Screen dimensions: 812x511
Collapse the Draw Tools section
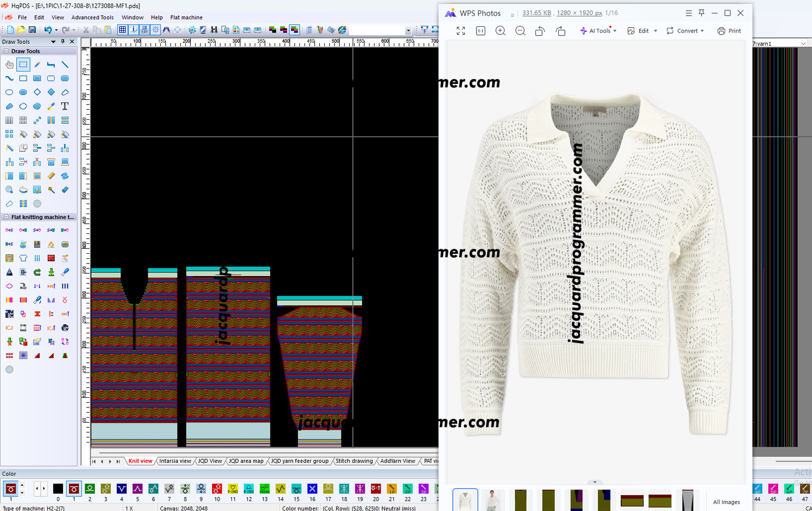pos(6,51)
